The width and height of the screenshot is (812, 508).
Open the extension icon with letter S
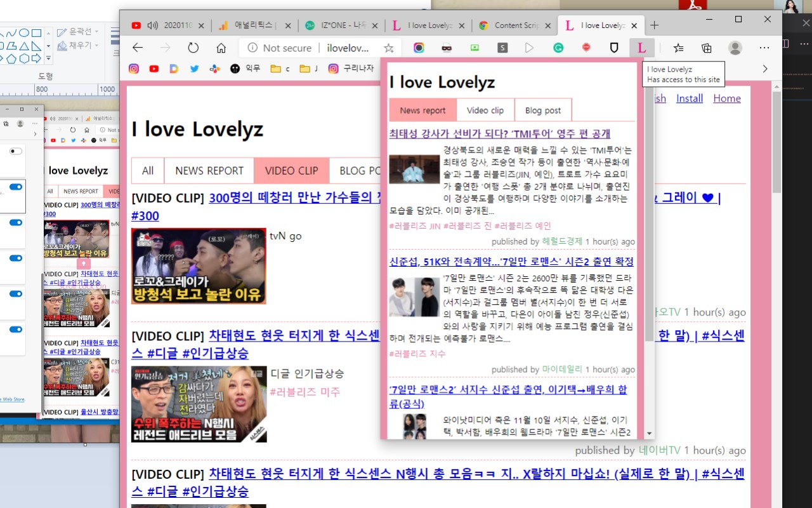502,48
